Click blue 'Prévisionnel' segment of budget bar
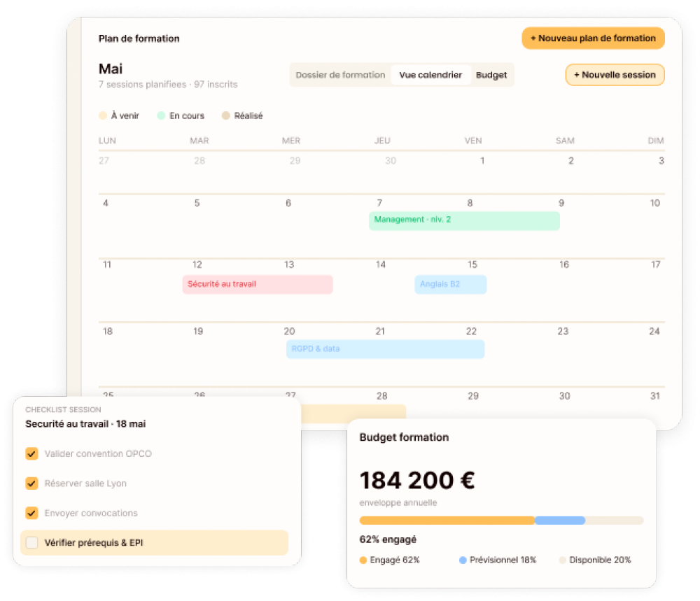This screenshot has height=601, width=700. click(560, 521)
